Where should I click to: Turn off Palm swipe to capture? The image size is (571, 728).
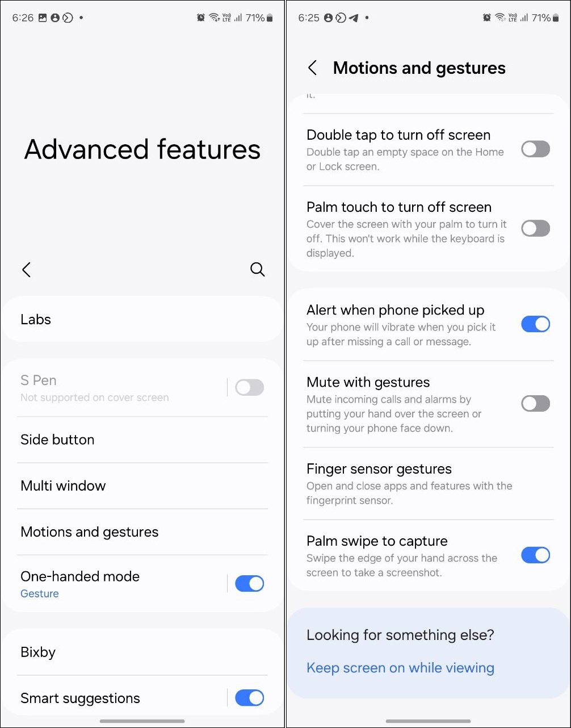[x=535, y=555]
